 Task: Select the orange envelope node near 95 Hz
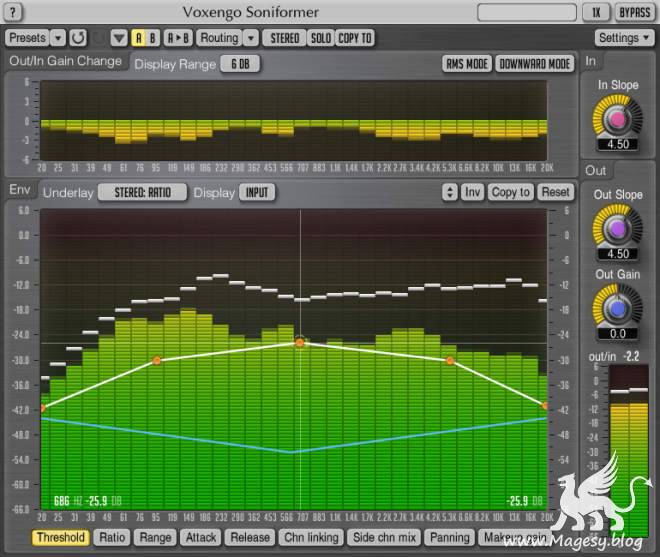click(157, 360)
